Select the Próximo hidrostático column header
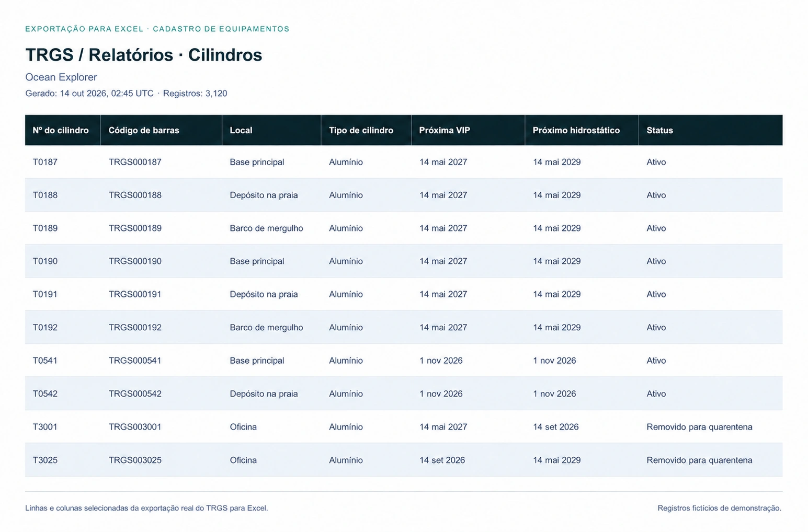 point(582,130)
